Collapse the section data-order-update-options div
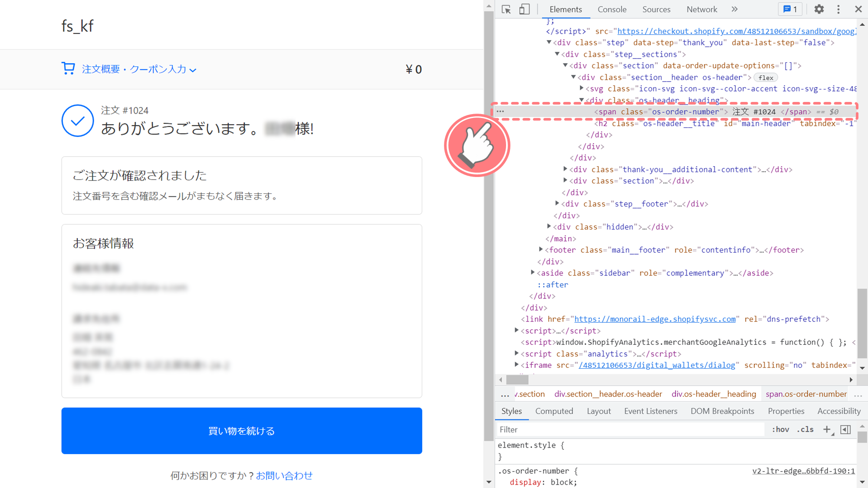Screen dimensions: 868x488 pyautogui.click(x=566, y=66)
